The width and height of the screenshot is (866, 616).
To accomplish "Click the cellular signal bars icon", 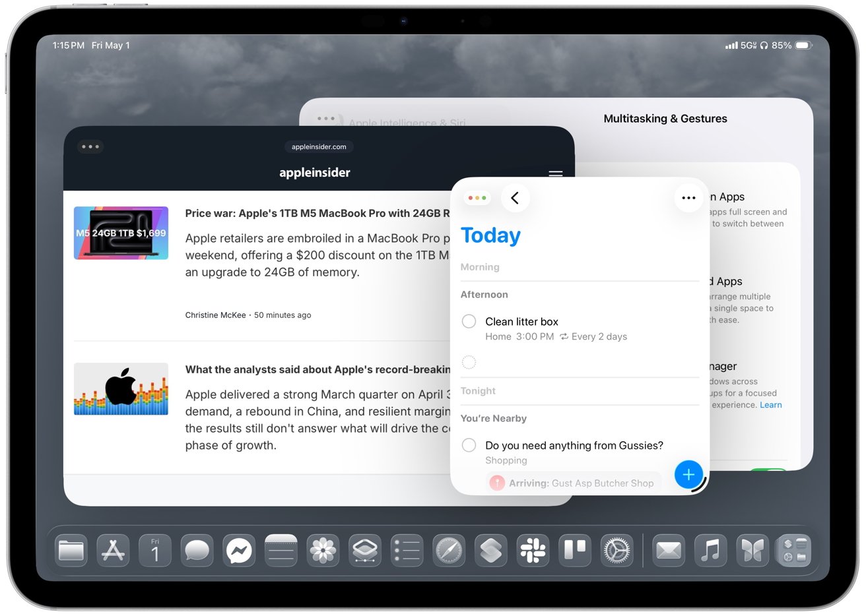I will 731,46.
